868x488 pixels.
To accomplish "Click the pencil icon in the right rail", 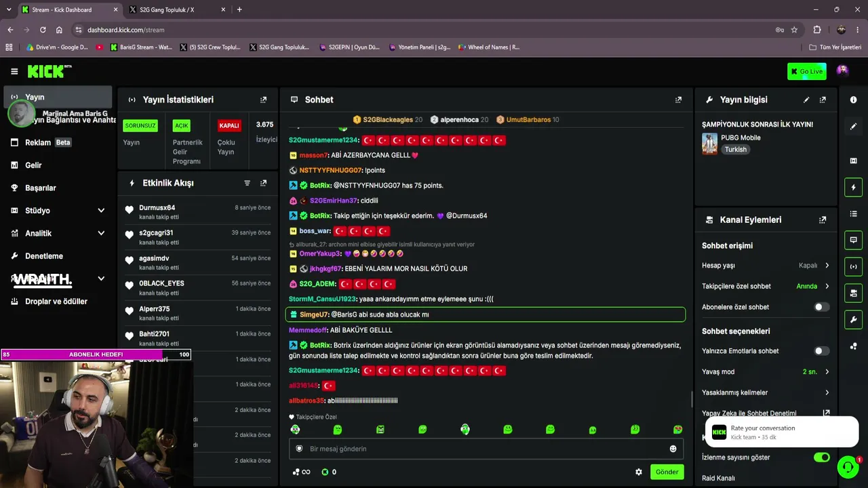I will tap(853, 126).
